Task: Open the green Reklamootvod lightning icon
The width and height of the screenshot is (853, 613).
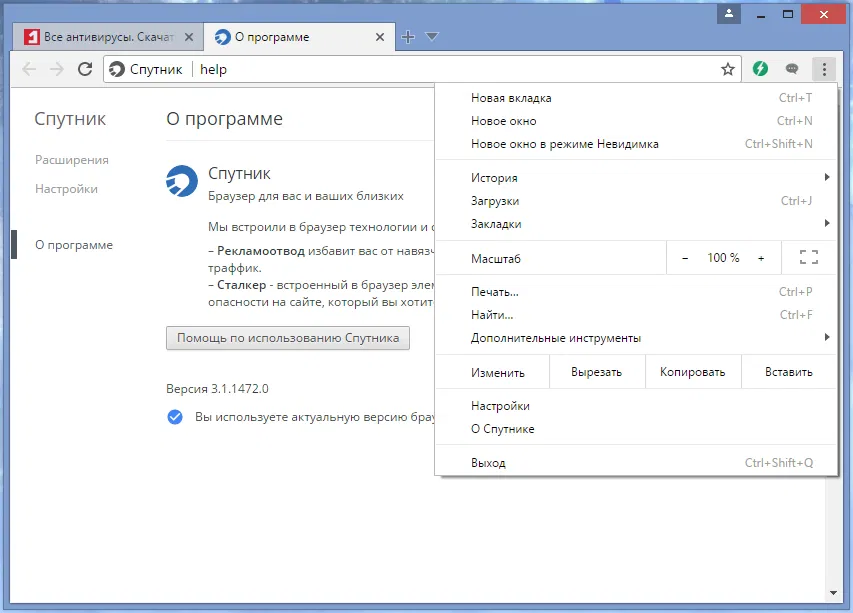Action: pyautogui.click(x=760, y=69)
